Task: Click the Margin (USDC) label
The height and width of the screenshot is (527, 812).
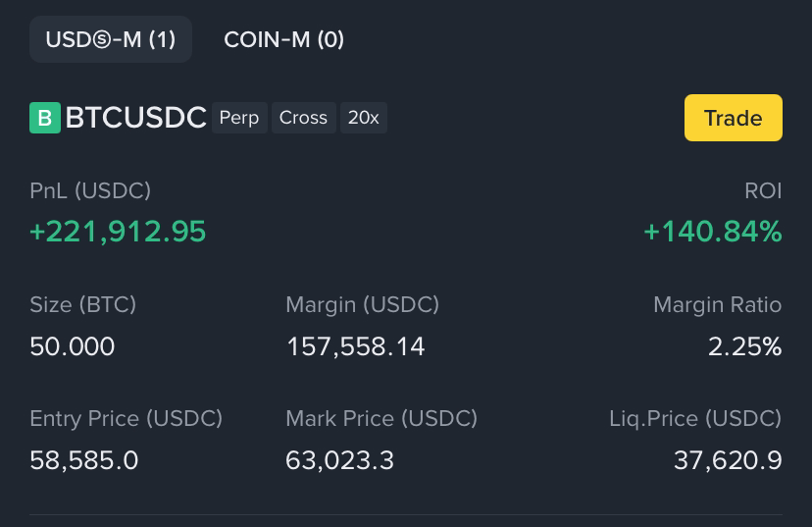Action: click(x=363, y=304)
